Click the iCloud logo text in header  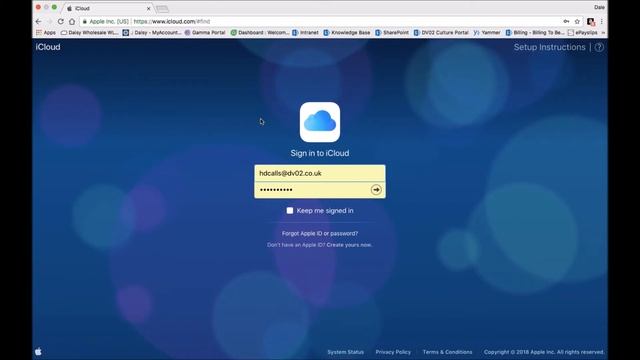pyautogui.click(x=48, y=47)
